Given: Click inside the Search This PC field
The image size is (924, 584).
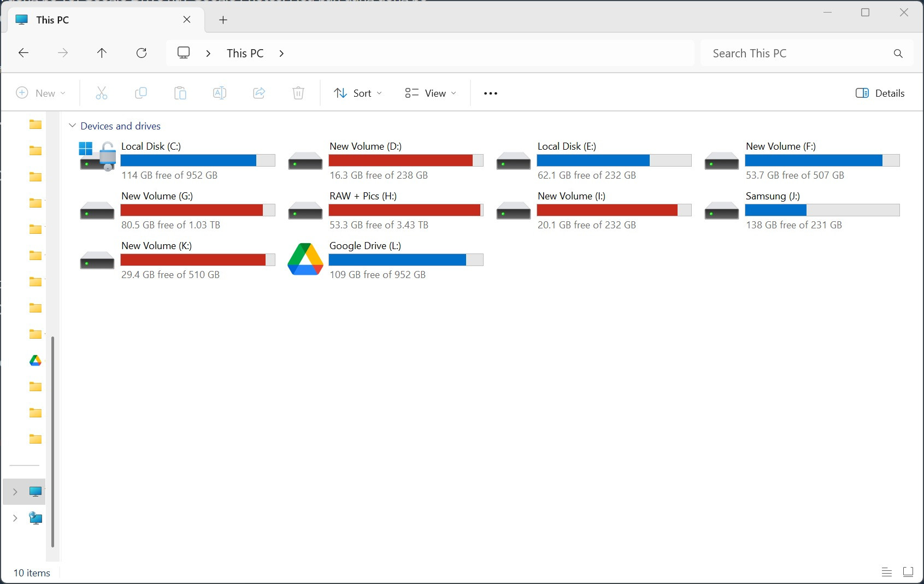Looking at the screenshot, I should [x=787, y=53].
